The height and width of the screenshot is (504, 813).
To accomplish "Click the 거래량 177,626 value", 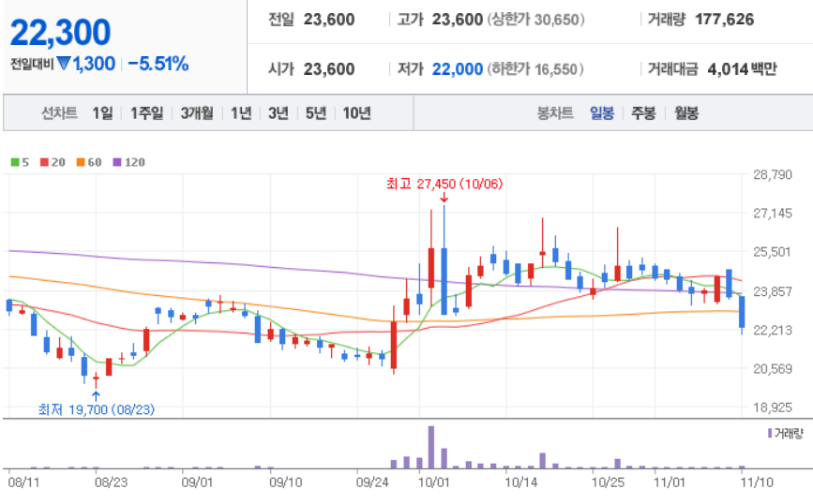I will [x=724, y=20].
